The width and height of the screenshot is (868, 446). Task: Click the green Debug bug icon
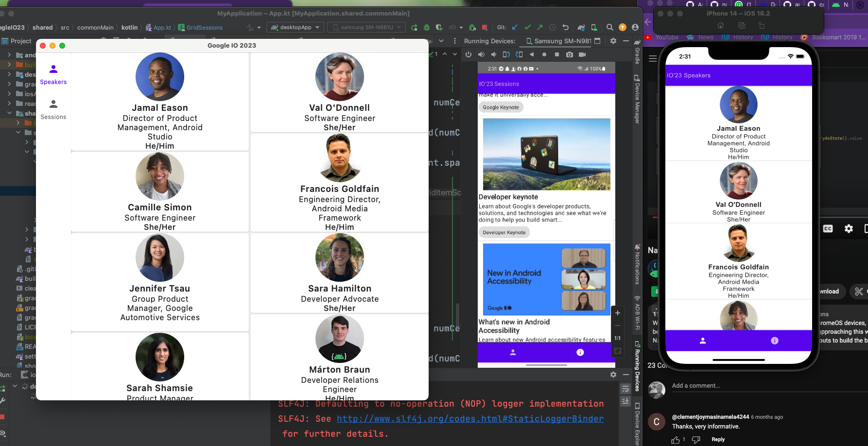(427, 28)
